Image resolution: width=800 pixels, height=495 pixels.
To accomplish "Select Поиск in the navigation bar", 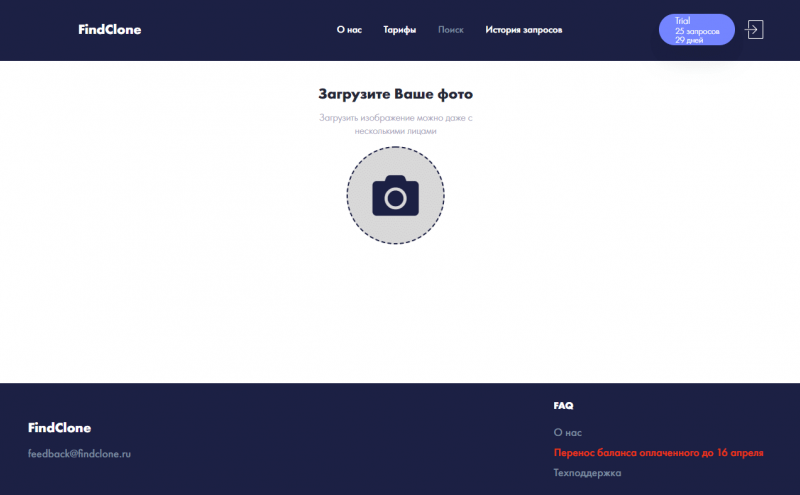I will (451, 30).
